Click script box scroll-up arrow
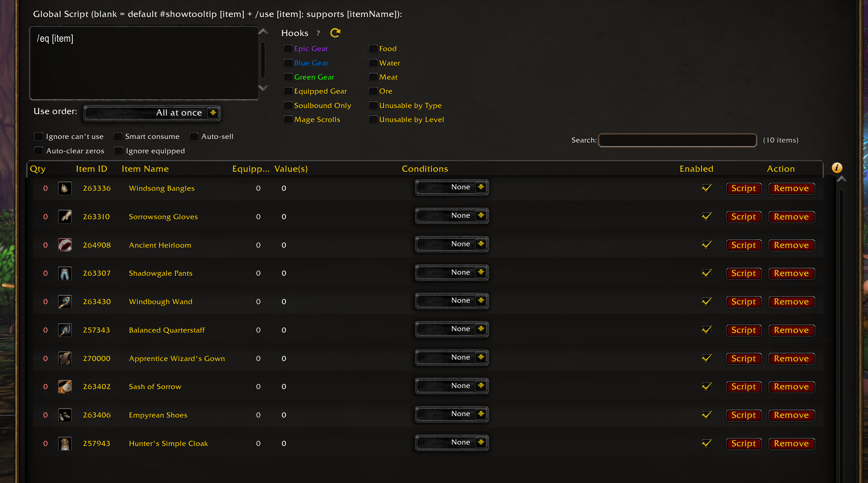The width and height of the screenshot is (868, 483). [263, 32]
